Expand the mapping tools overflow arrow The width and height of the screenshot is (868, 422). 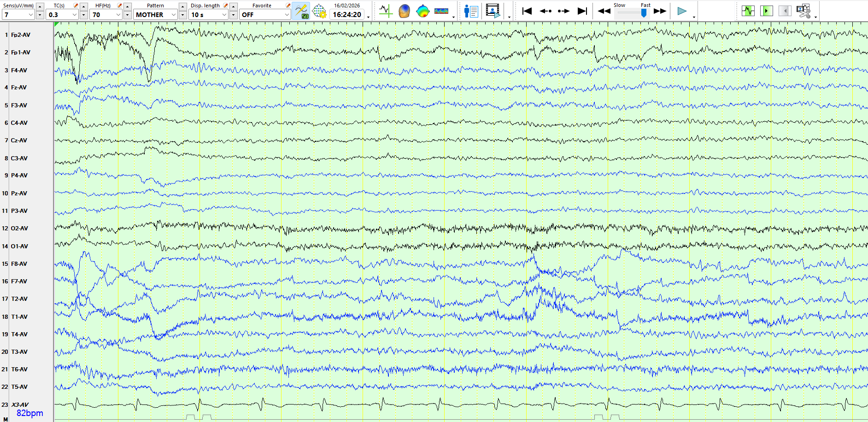454,17
